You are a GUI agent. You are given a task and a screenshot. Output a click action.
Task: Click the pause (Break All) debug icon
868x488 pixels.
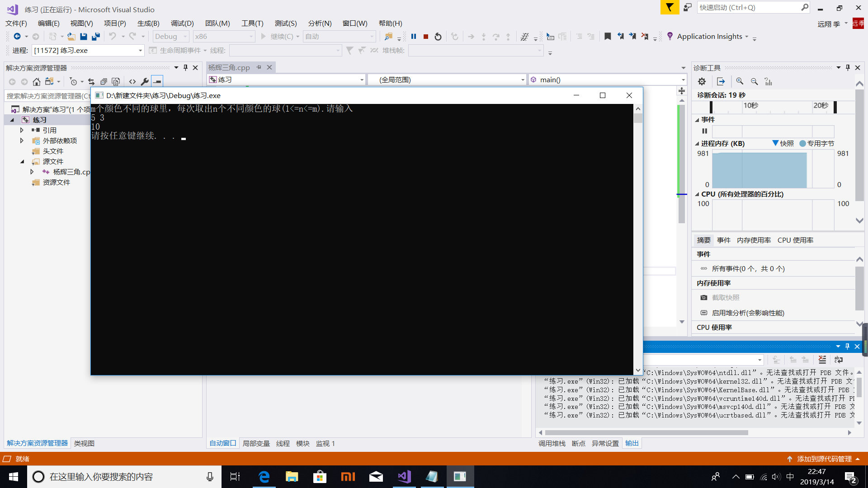coord(413,37)
